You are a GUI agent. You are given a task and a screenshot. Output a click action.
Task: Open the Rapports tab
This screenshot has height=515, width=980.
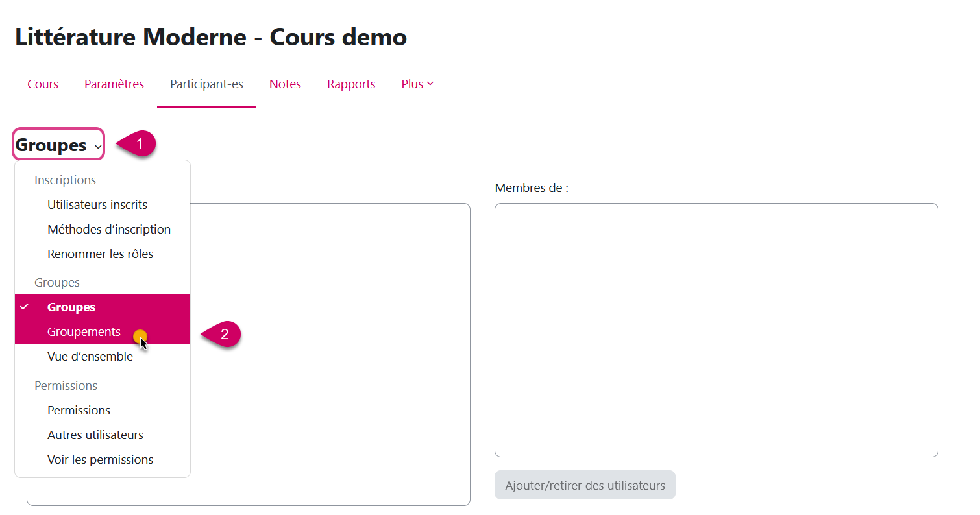pos(351,84)
